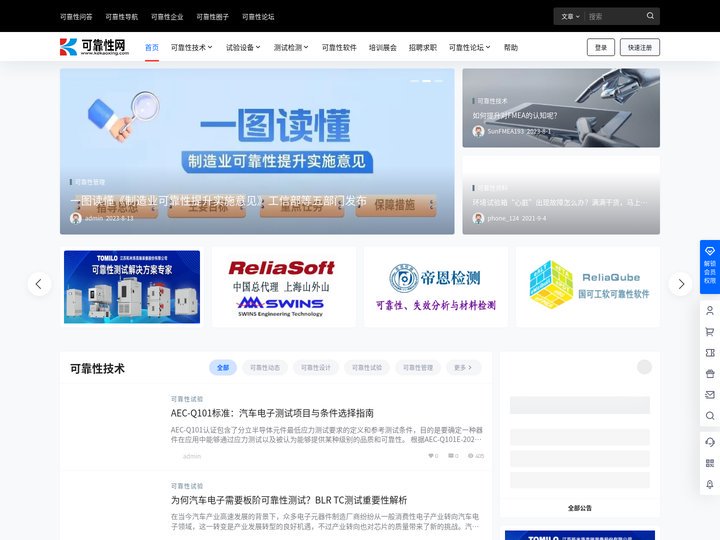Open 可靠性问答 in the top black bar
This screenshot has width=720, height=540.
[x=76, y=17]
